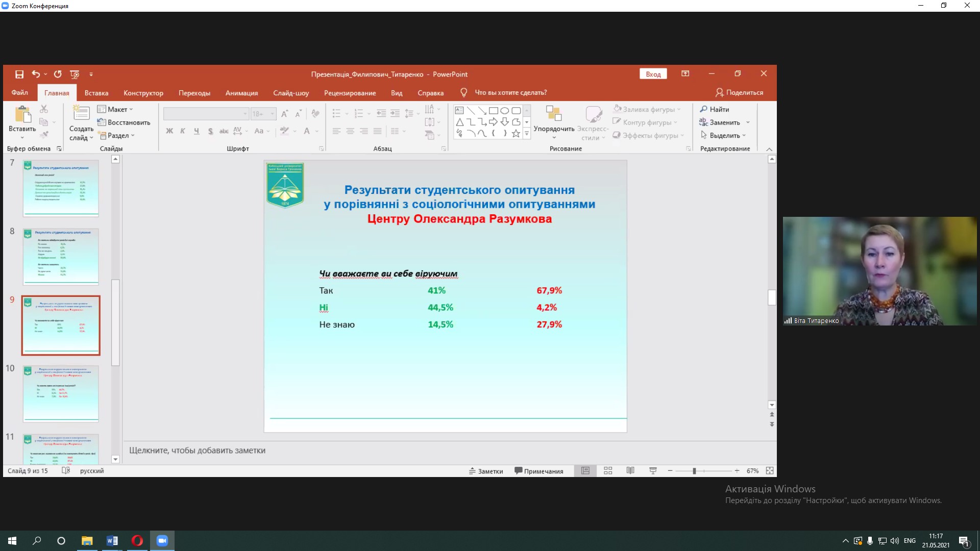980x551 pixels.
Task: Click the Create slide icon
Action: pyautogui.click(x=81, y=114)
